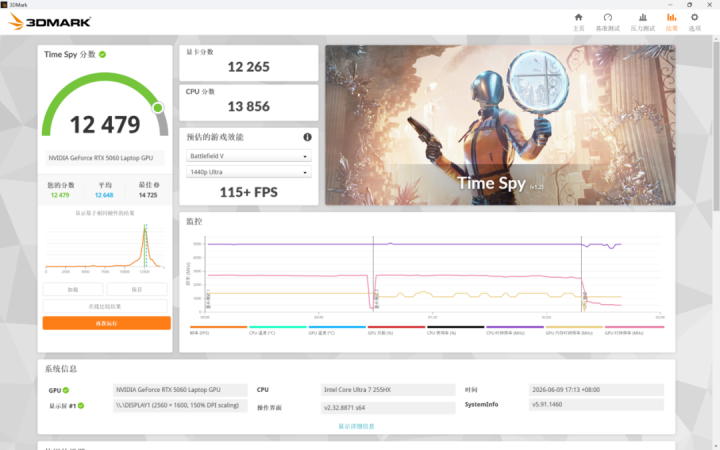This screenshot has height=450, width=720.
Task: Close the 3DMark window
Action: [709, 5]
